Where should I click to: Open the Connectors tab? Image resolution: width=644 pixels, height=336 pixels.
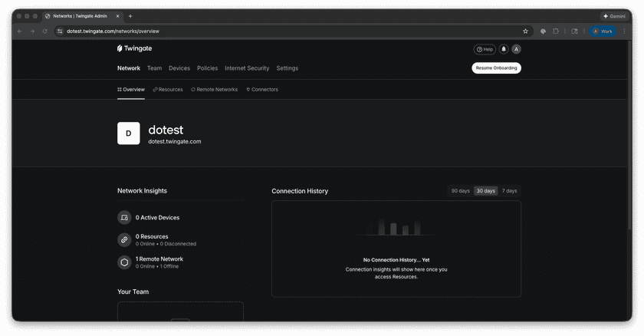(x=262, y=90)
